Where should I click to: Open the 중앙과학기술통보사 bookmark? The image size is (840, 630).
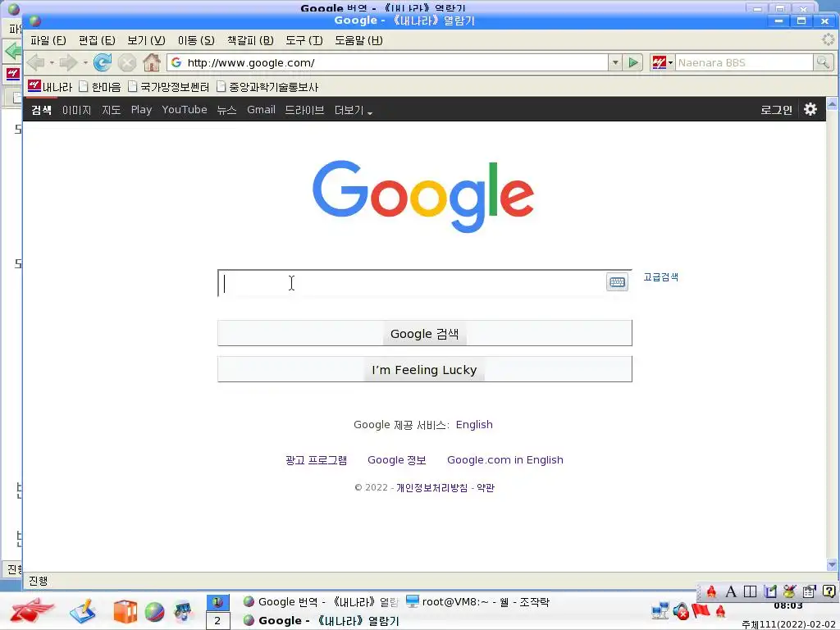click(267, 86)
